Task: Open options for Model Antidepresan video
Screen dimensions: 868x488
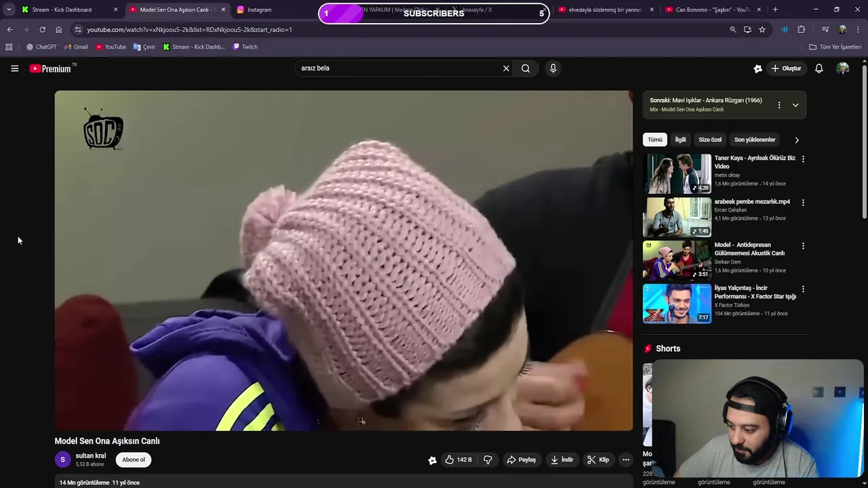Action: click(803, 245)
